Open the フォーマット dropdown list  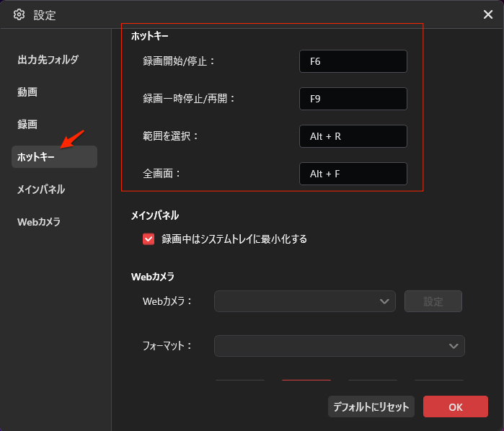[x=339, y=346]
